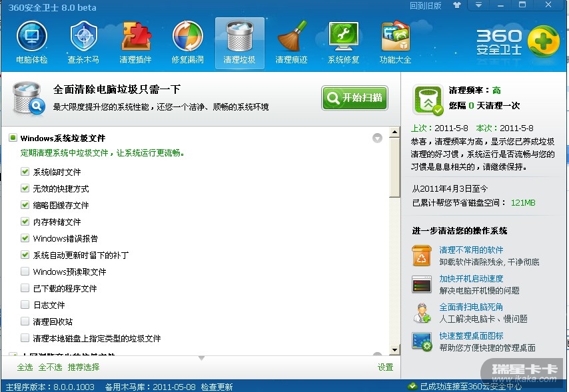Uncheck 缩略图缓存文件 checkbox
The width and height of the screenshot is (569, 392).
(x=25, y=204)
